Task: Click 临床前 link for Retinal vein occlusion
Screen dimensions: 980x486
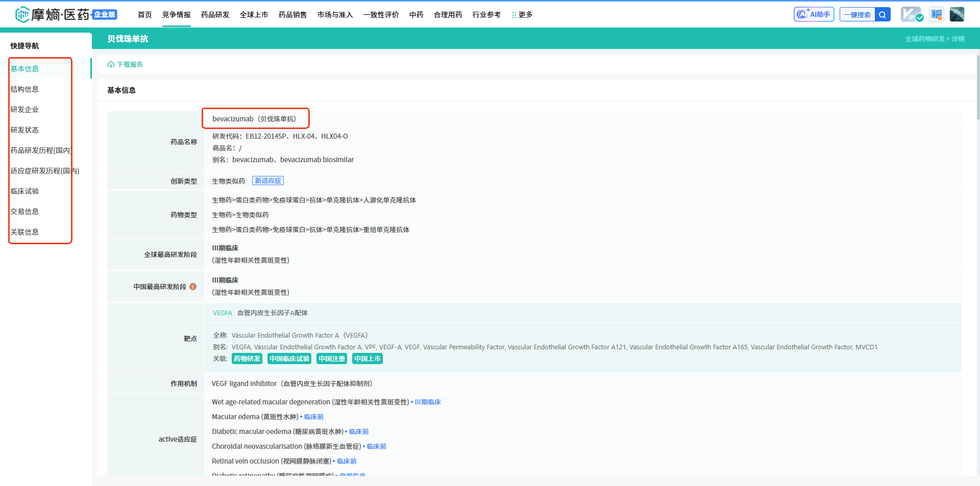Action: coord(347,462)
